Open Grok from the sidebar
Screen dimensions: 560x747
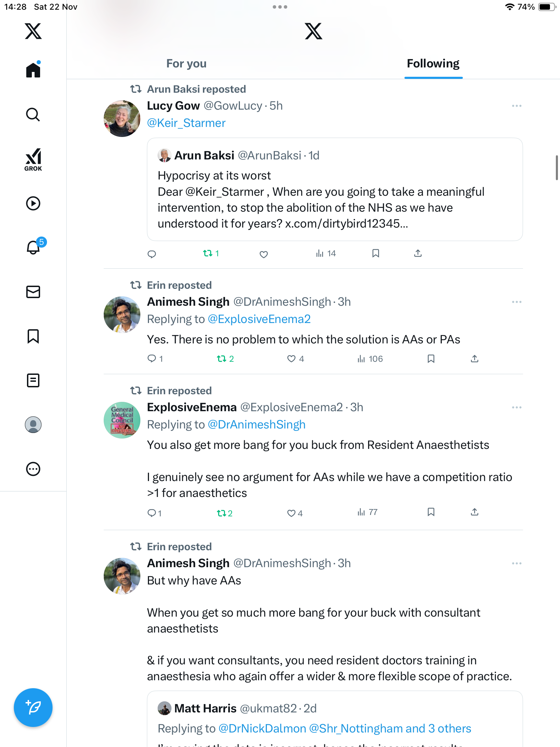pyautogui.click(x=33, y=159)
